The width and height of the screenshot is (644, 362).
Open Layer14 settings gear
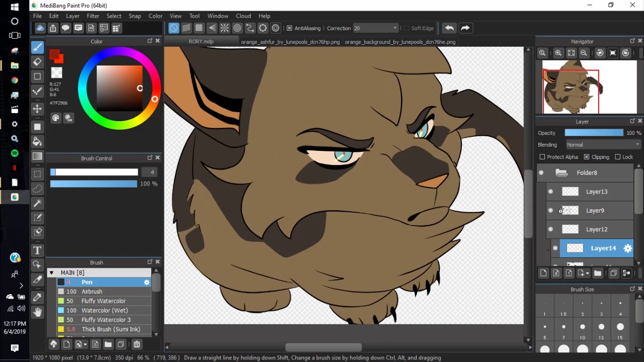pyautogui.click(x=628, y=248)
